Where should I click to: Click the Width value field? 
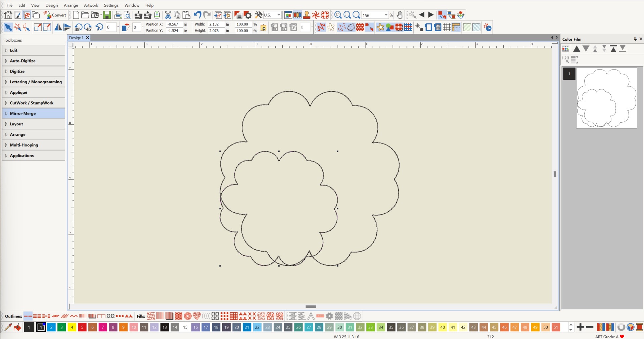(216, 24)
